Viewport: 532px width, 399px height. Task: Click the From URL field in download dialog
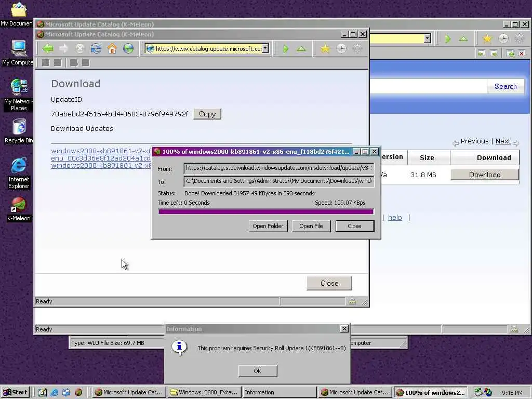click(x=278, y=168)
